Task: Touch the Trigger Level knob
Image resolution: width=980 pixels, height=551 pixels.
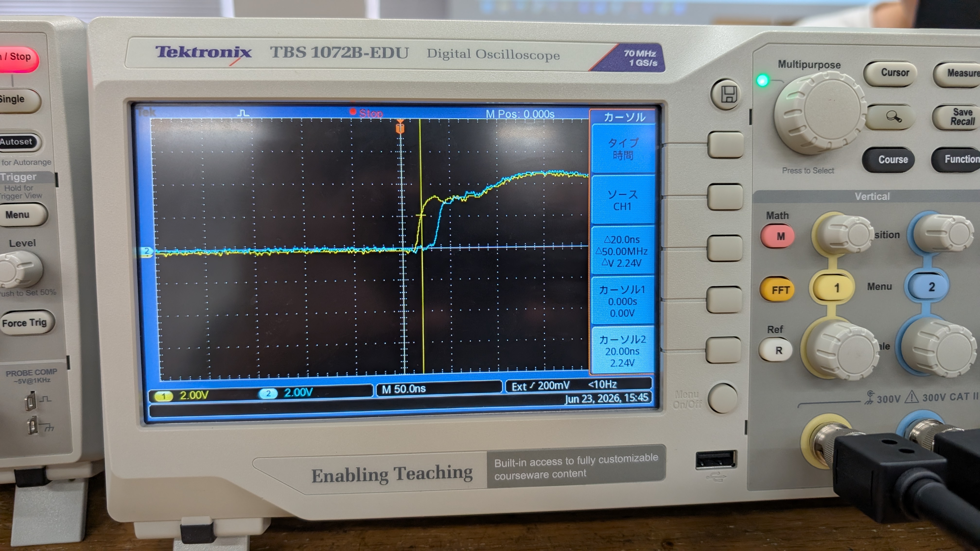Action: point(19,269)
